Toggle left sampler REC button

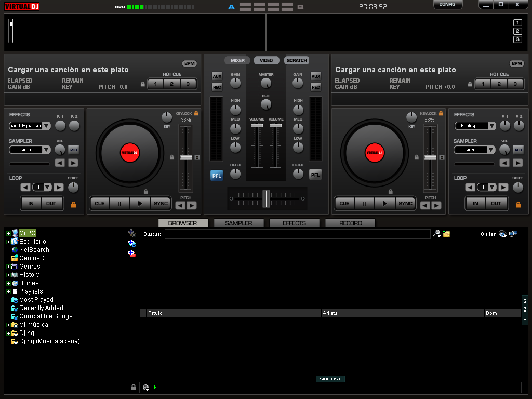coord(73,150)
